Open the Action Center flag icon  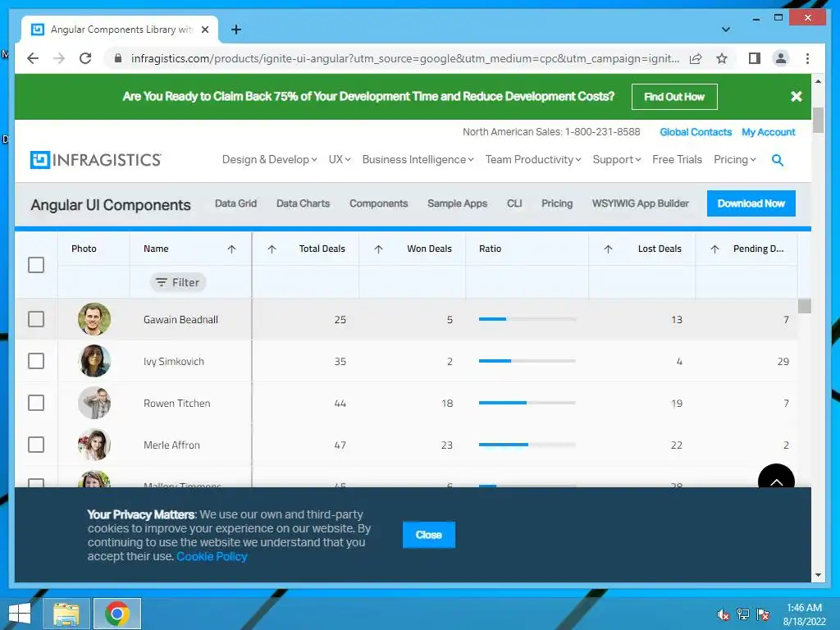763,614
